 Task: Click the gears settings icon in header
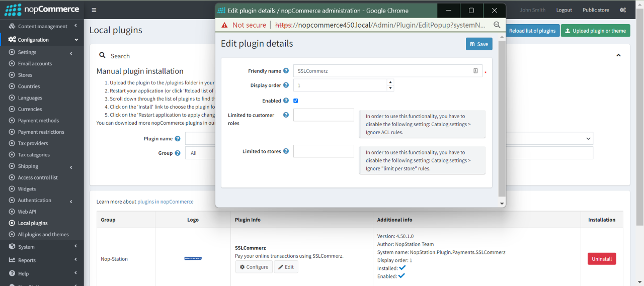tap(623, 10)
